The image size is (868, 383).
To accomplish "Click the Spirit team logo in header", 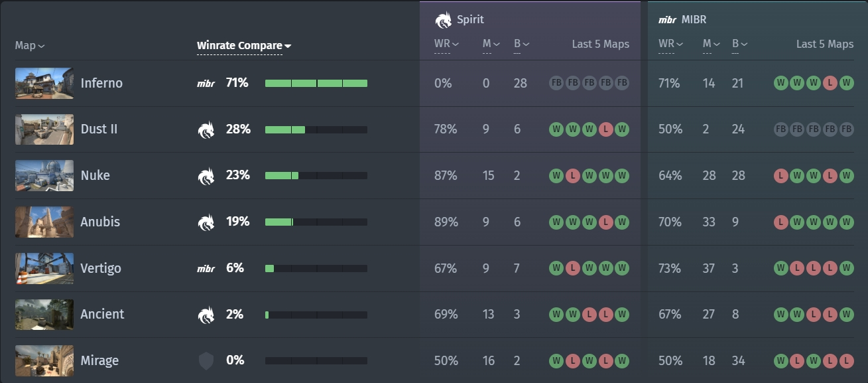I will 443,20.
